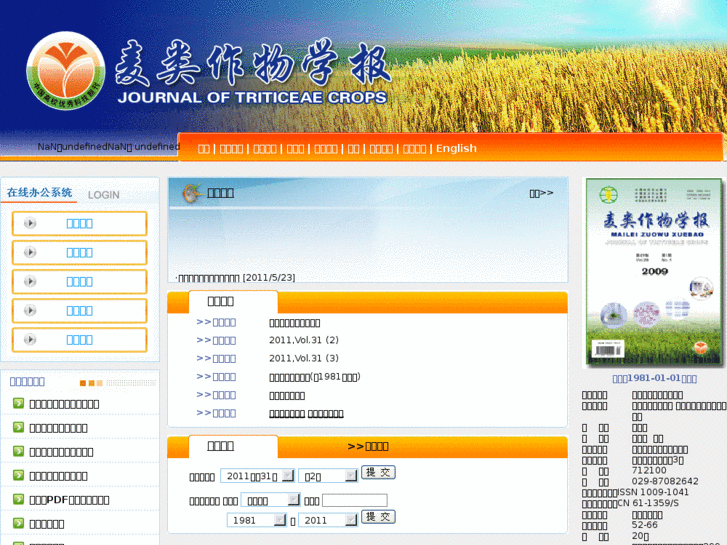This screenshot has width=727, height=545.
Task: Click 提交 button next to issue dropdown
Action: click(378, 473)
